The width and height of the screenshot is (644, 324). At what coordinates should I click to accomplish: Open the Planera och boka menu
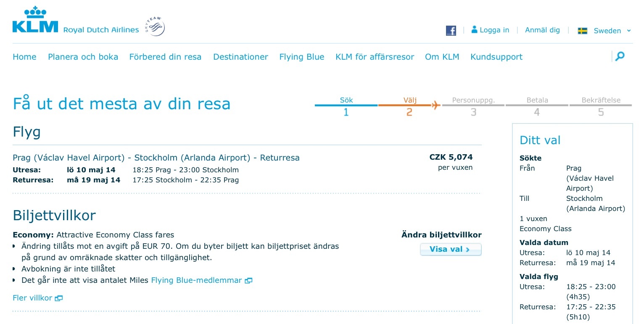[x=83, y=57]
